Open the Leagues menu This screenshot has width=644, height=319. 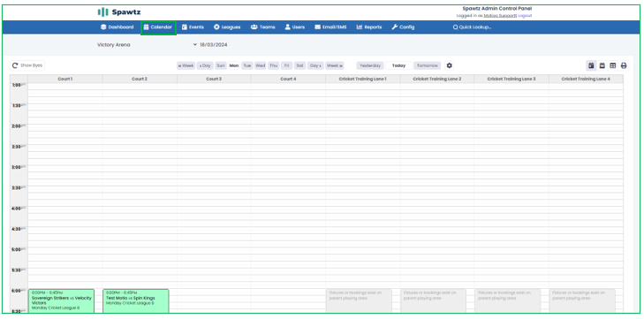tap(227, 27)
